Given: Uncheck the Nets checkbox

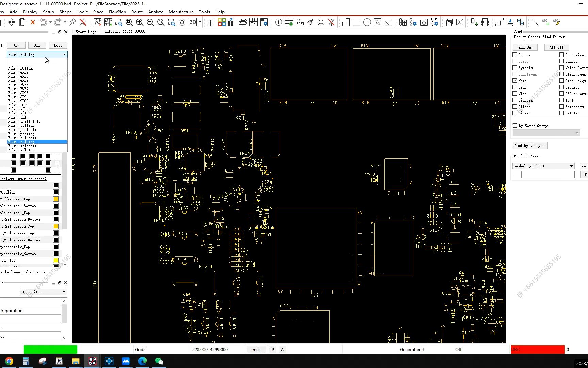Looking at the screenshot, I should [515, 81].
